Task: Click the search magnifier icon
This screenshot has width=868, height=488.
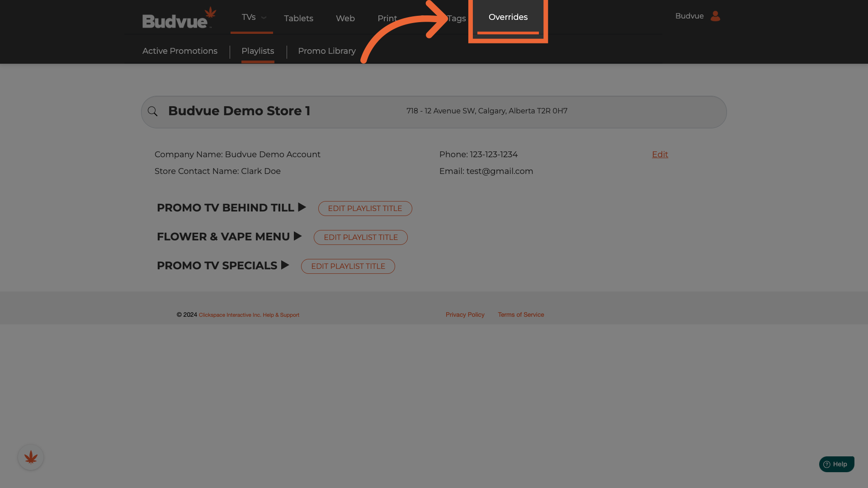Action: click(153, 112)
